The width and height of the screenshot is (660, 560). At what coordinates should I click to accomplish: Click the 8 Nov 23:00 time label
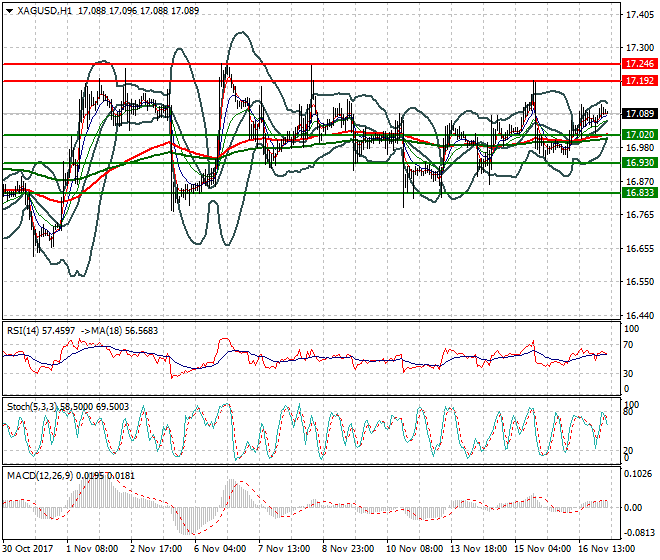[x=348, y=549]
